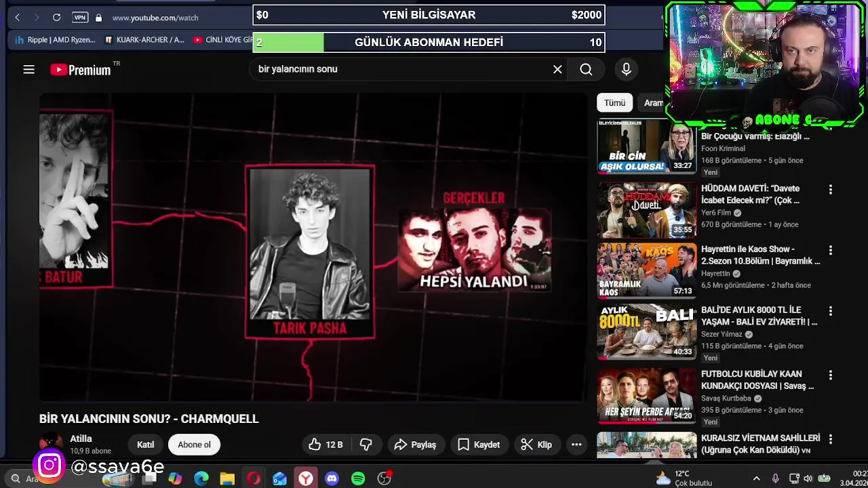Click the padlock site info icon

(x=98, y=18)
